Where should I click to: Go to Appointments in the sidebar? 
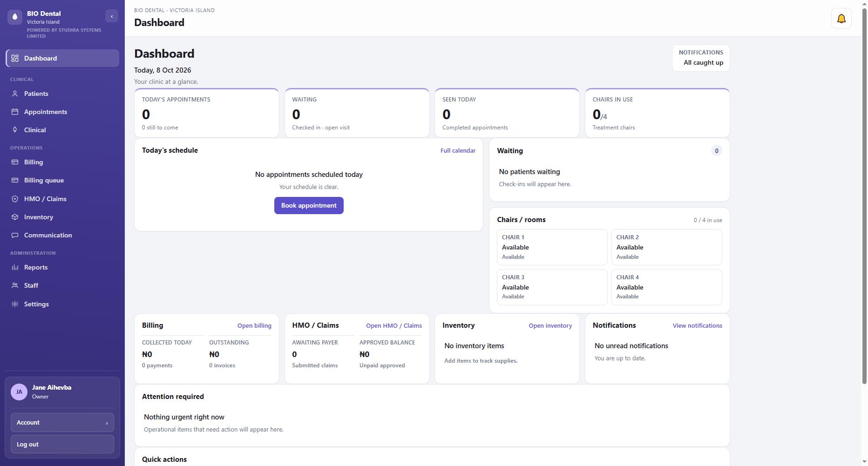[x=62, y=112]
